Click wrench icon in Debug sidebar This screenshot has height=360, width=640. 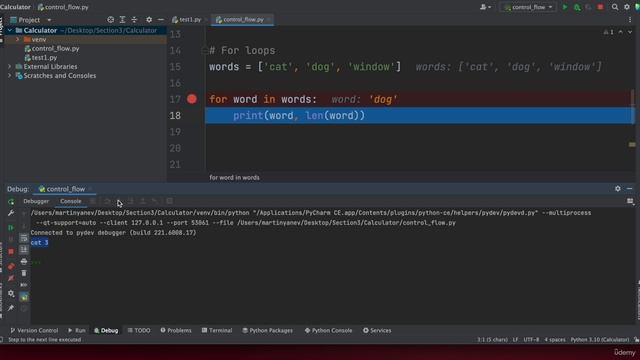pos(11,213)
